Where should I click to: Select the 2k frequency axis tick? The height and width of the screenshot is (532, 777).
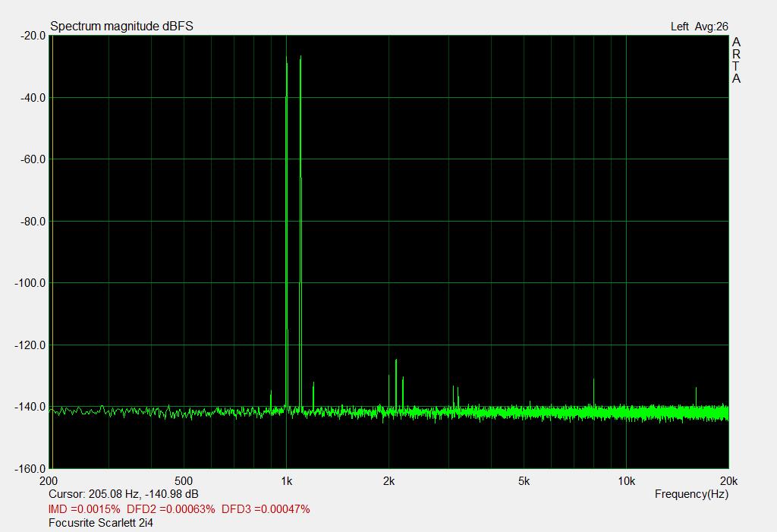[x=388, y=481]
